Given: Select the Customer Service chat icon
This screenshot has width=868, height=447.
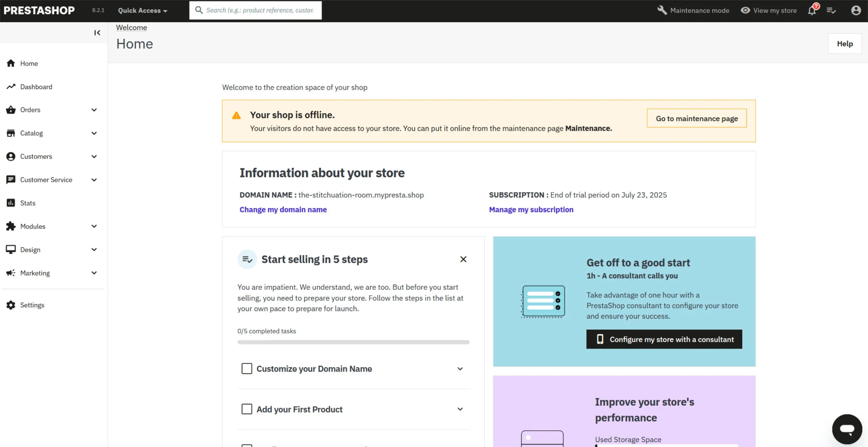Looking at the screenshot, I should click(11, 180).
